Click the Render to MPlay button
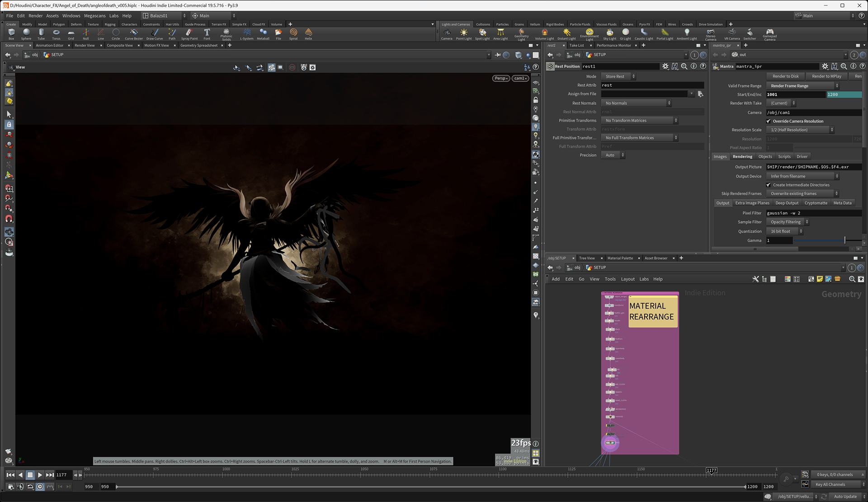868x502 pixels. [826, 76]
